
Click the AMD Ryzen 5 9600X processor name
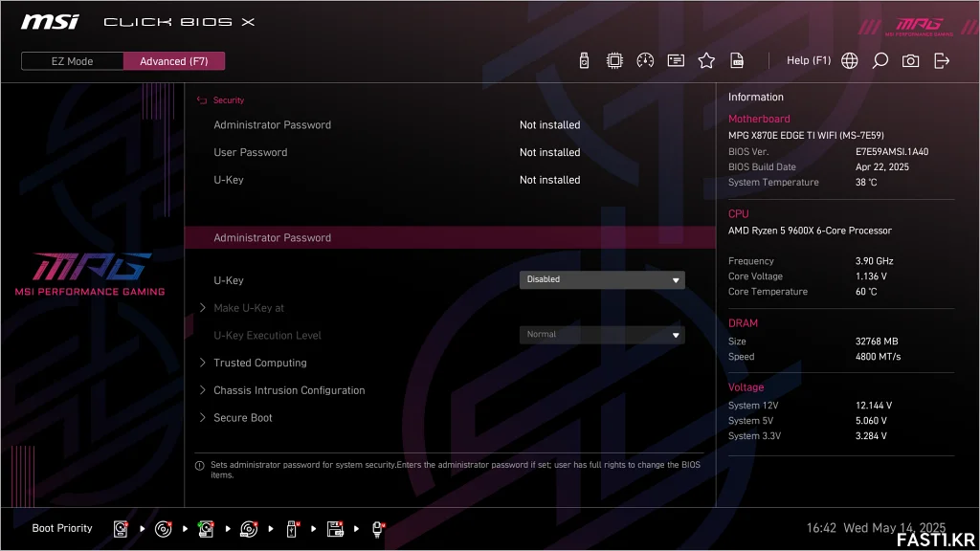[810, 231]
